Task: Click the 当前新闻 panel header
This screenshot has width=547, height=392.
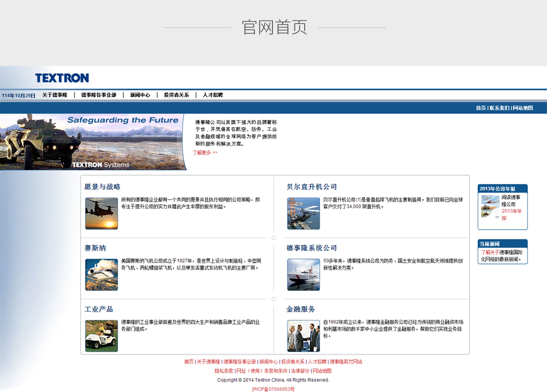Action: point(502,243)
